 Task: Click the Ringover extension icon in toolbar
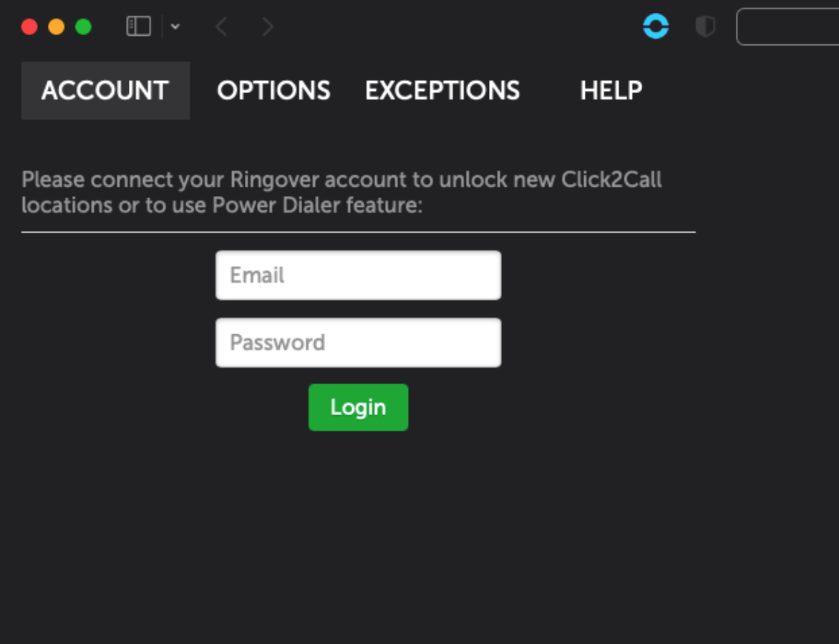pyautogui.click(x=656, y=27)
